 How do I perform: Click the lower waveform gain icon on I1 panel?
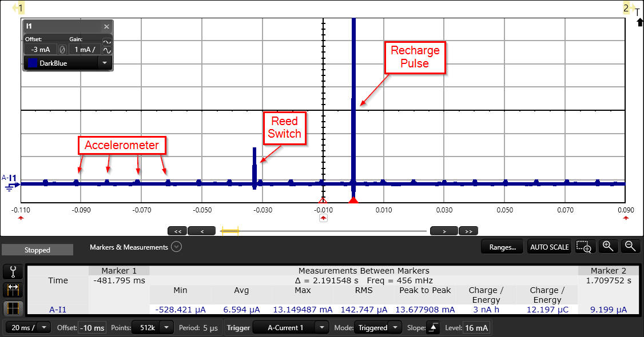pos(106,51)
